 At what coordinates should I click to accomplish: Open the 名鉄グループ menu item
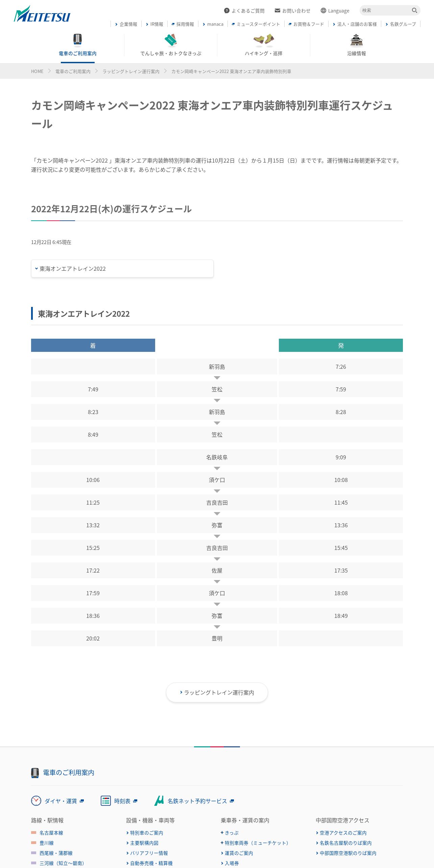401,24
